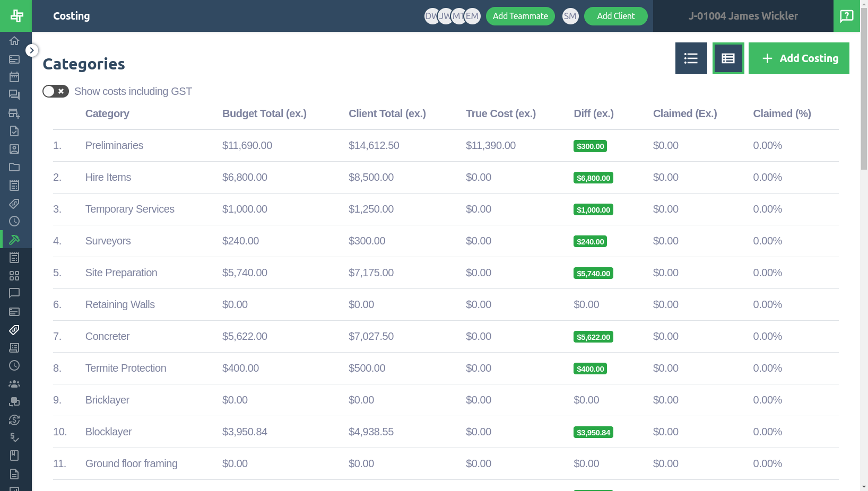Click the Add Costing button

click(798, 58)
